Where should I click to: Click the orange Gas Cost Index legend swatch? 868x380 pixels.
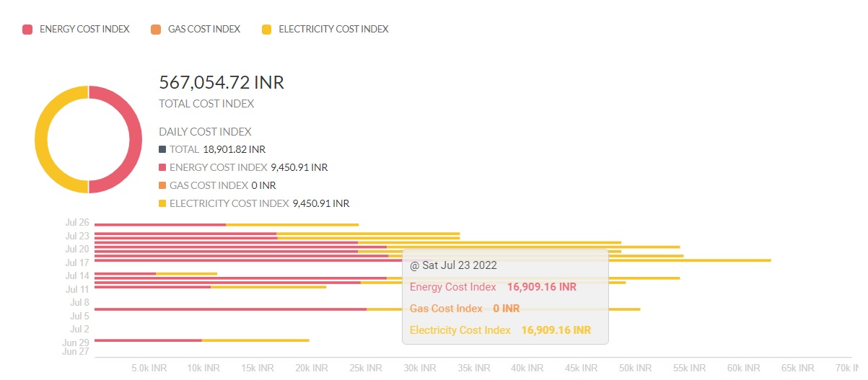[156, 30]
